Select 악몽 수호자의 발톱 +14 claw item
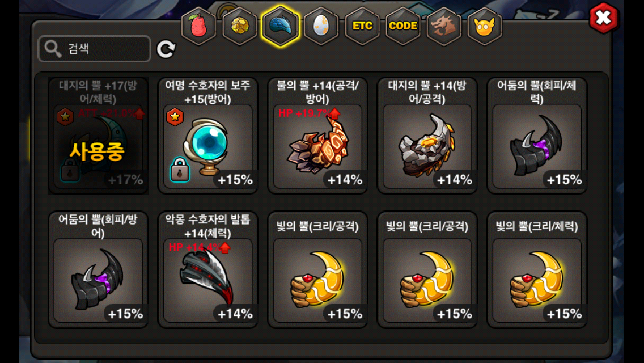 click(208, 269)
